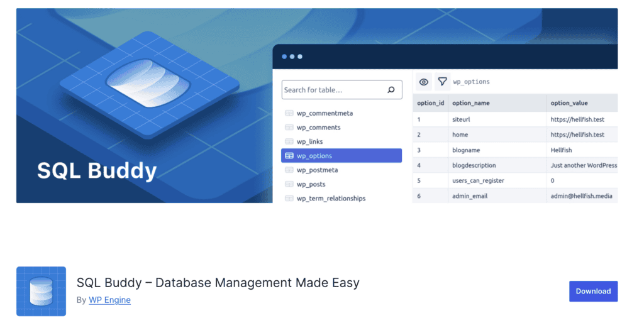Click the magnifier search icon

(391, 89)
